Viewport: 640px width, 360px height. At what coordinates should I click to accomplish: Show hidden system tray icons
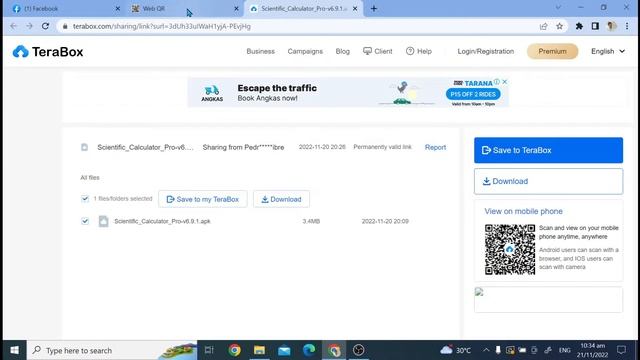point(486,350)
